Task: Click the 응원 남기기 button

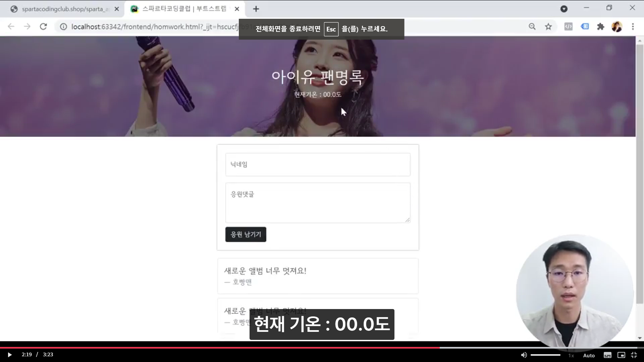Action: tap(246, 234)
